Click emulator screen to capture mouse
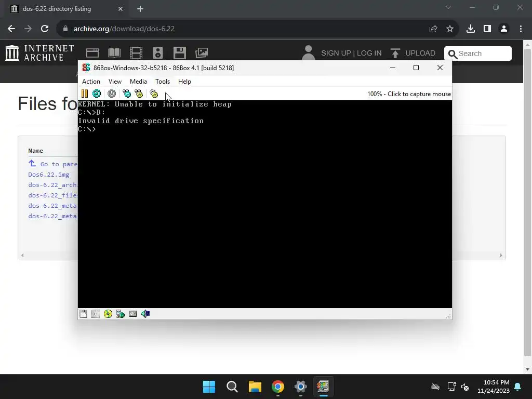532x399 pixels. point(264,204)
